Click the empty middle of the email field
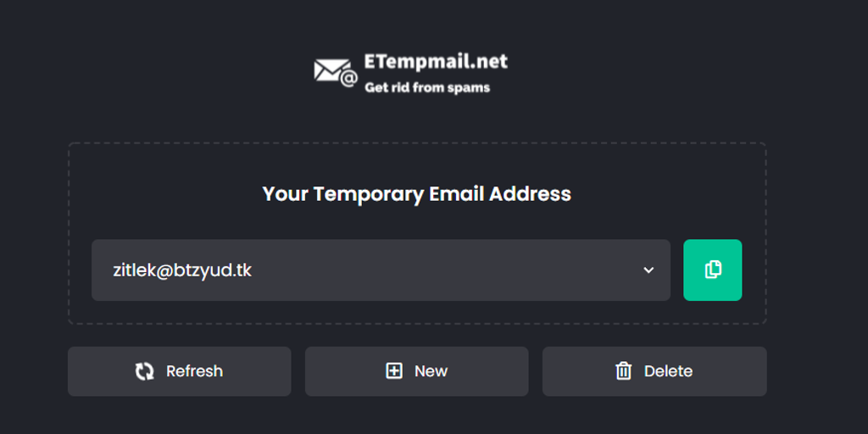The width and height of the screenshot is (868, 434). coord(424,270)
